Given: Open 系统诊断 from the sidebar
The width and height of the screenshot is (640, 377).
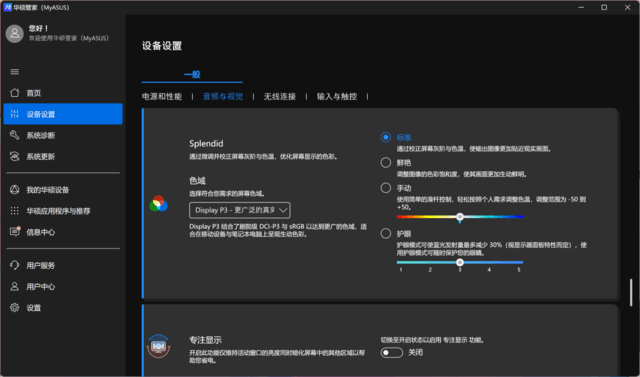Looking at the screenshot, I should point(63,135).
